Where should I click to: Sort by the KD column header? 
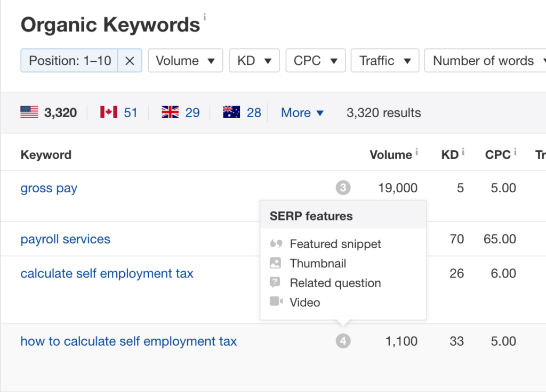pyautogui.click(x=450, y=155)
